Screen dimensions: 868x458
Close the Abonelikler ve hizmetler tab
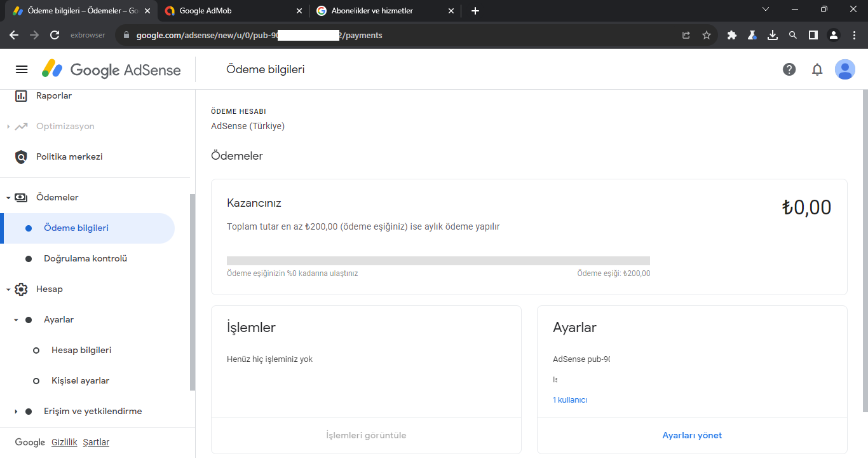pyautogui.click(x=451, y=11)
